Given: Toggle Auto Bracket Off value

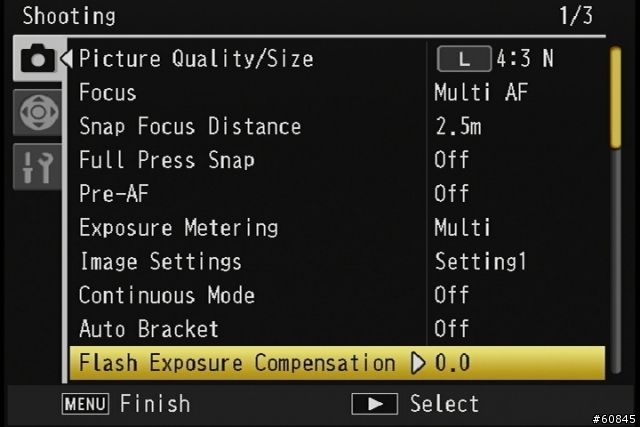Looking at the screenshot, I should (451, 329).
